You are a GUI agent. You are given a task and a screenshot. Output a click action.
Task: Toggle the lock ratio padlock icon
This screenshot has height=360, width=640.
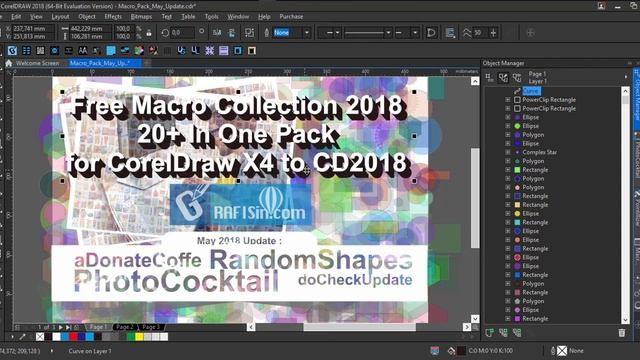tap(149, 33)
